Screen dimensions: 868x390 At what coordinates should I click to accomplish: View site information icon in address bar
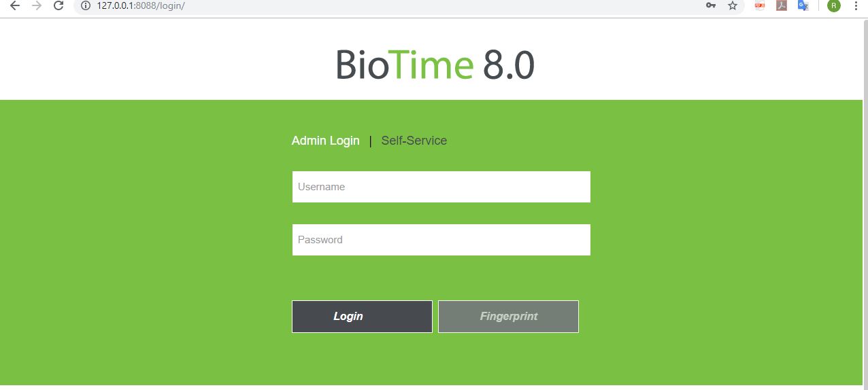86,5
